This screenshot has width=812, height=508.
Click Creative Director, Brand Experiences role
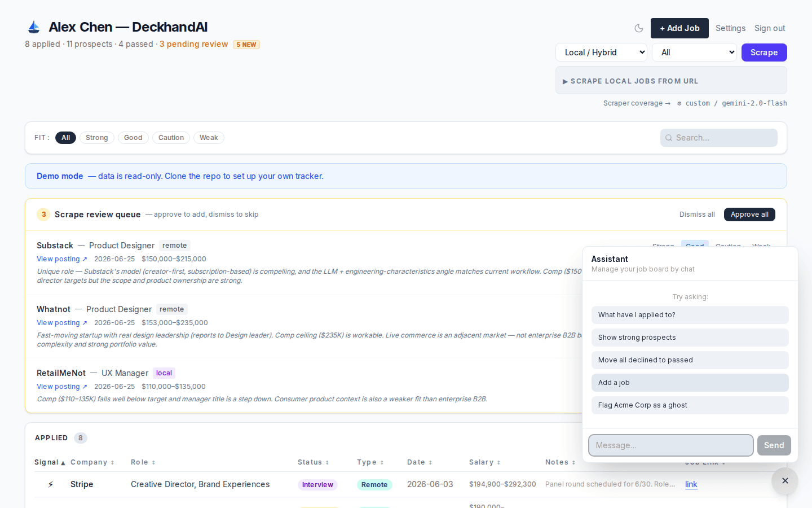click(x=200, y=484)
